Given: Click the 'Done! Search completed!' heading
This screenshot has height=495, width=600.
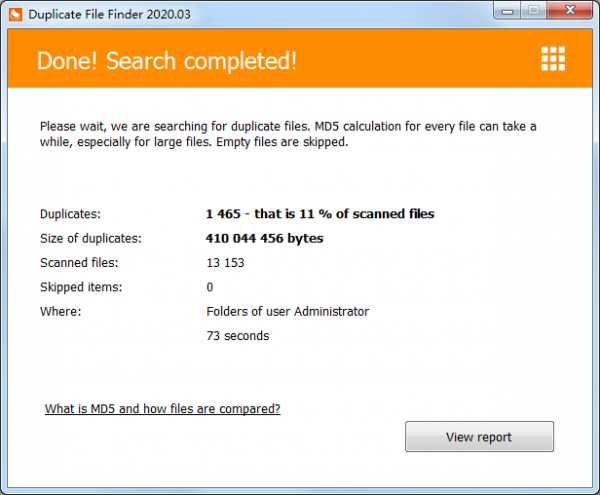Looking at the screenshot, I should (166, 60).
